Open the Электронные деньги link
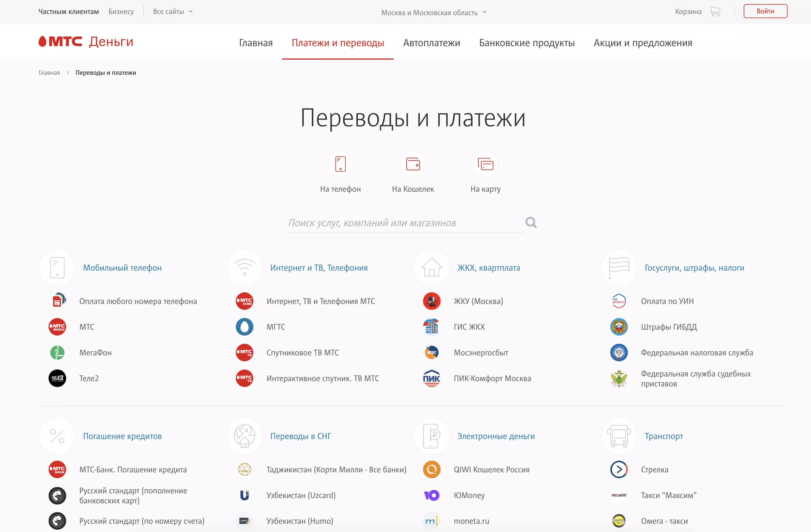The height and width of the screenshot is (532, 811). pos(496,436)
